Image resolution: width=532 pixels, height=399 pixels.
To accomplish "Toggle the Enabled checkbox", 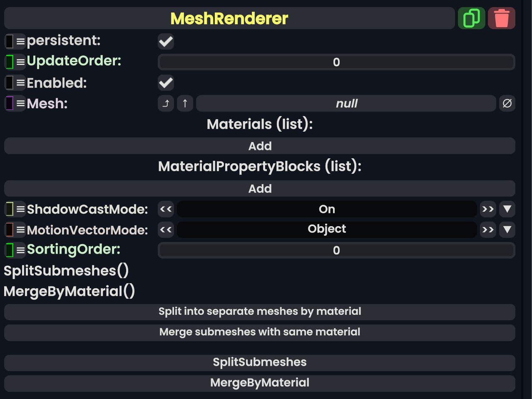I will [166, 83].
